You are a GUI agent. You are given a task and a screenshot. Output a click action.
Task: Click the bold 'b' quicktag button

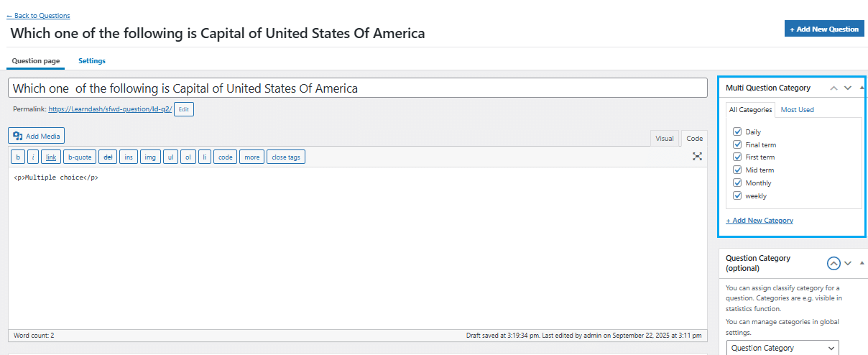(18, 157)
